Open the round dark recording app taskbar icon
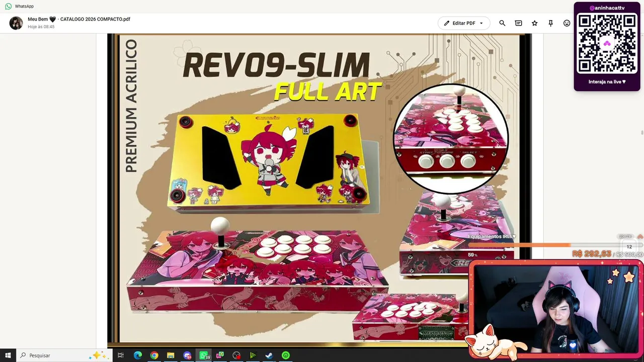 click(x=236, y=355)
